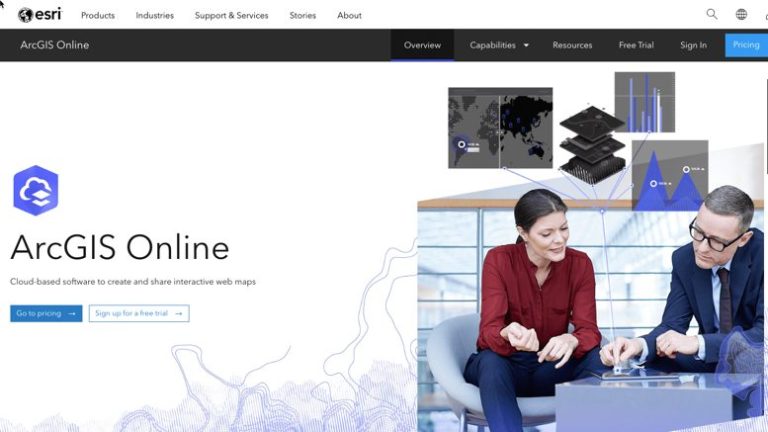The image size is (768, 432).
Task: Click the Esri globe logo
Action: pos(25,15)
